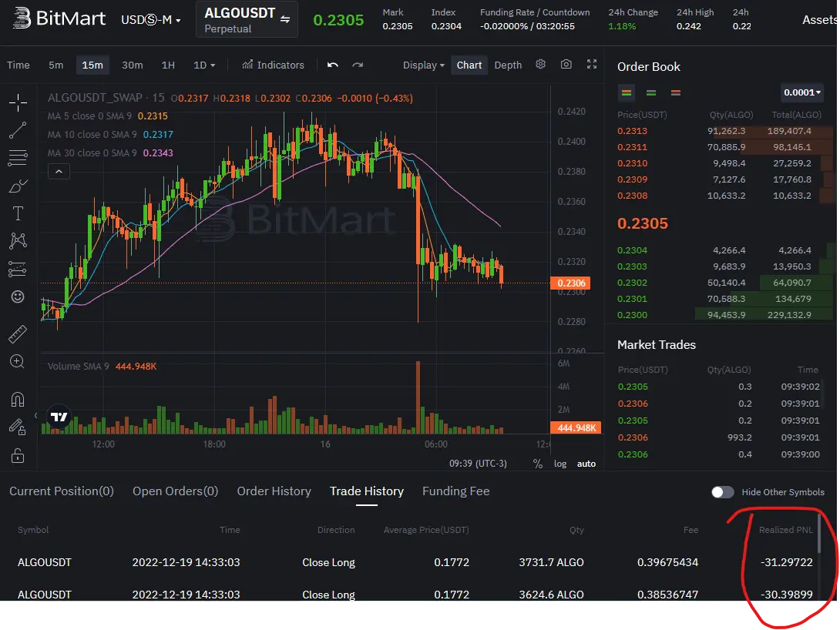Select the 15m timeframe

coord(92,65)
